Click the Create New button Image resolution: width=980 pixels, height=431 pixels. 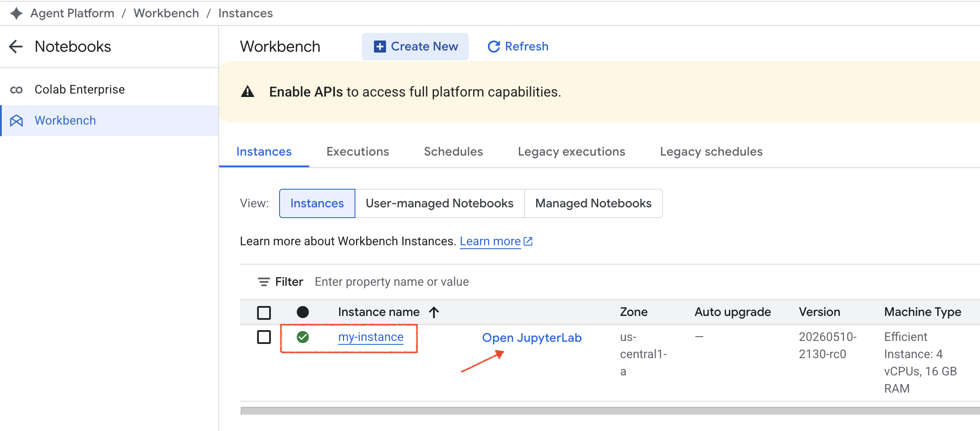(x=415, y=47)
